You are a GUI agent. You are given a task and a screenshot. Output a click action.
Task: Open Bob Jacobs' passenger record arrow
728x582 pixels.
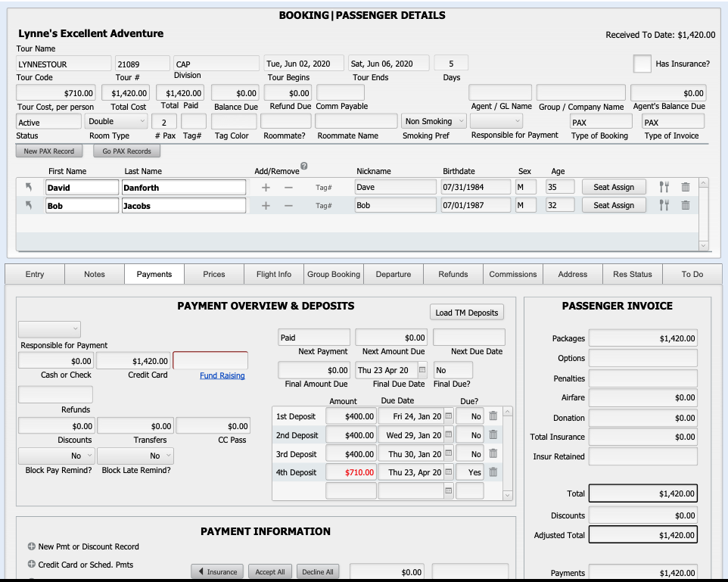pos(29,205)
